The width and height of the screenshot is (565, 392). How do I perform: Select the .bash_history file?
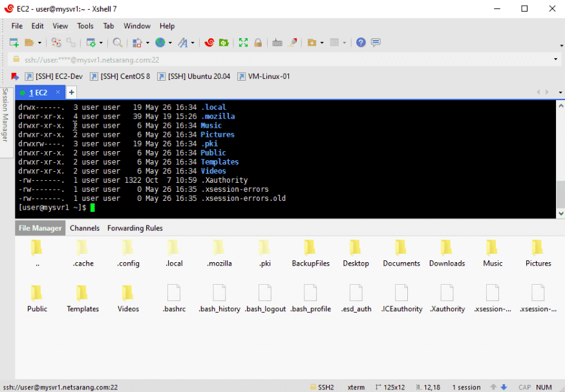[219, 299]
